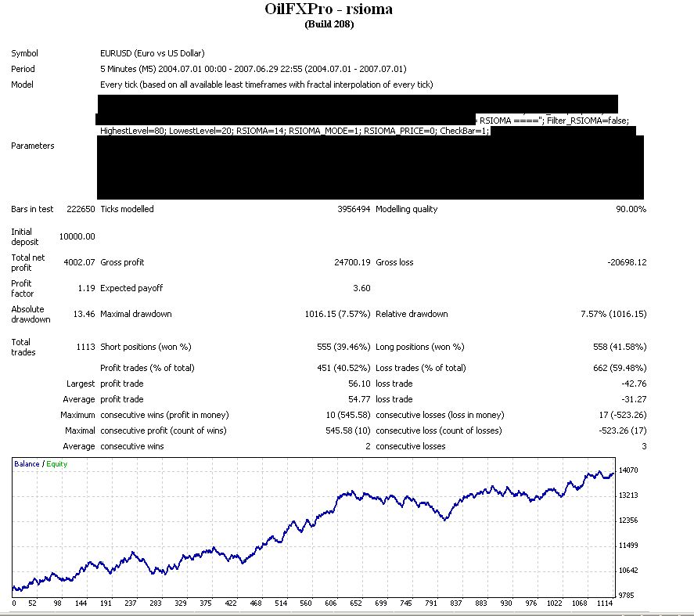Click the Initial deposit value '10000.00'

click(77, 236)
